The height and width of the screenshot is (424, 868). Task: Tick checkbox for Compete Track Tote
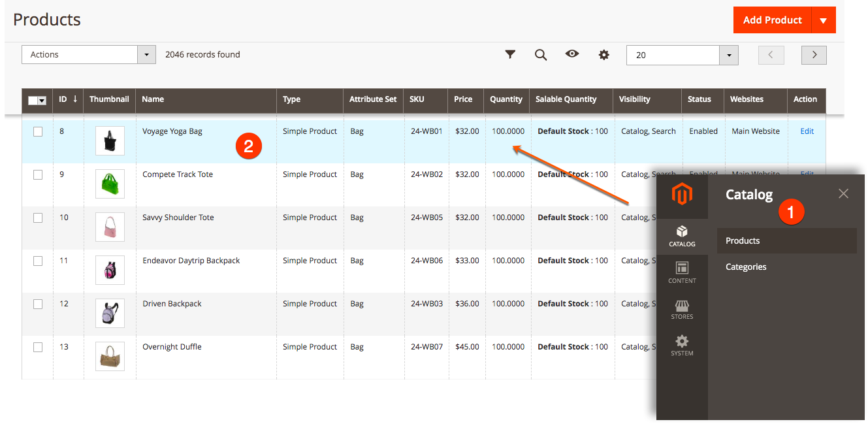coord(38,174)
